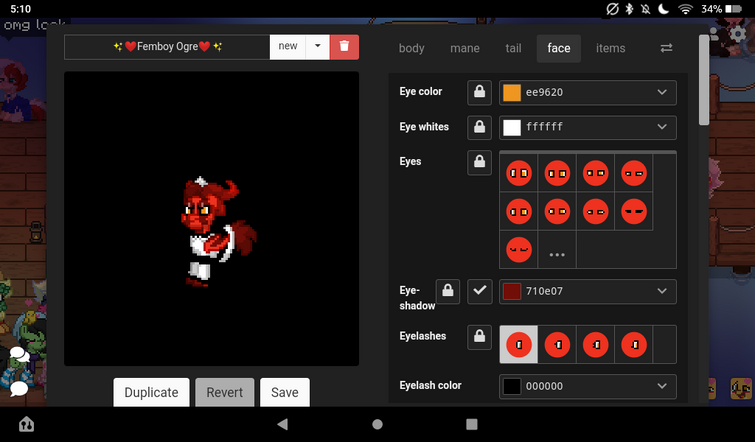
Task: Uncheck the Eyeshadow enabled checkbox
Action: 480,292
